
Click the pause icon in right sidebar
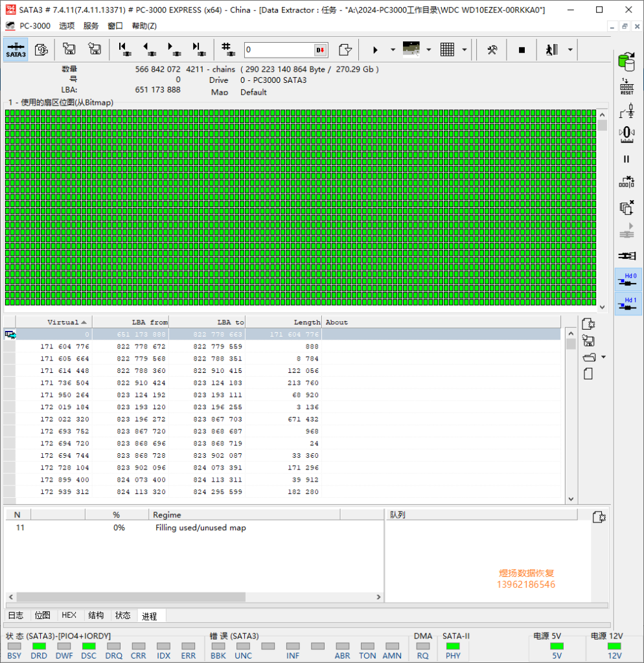click(x=627, y=159)
